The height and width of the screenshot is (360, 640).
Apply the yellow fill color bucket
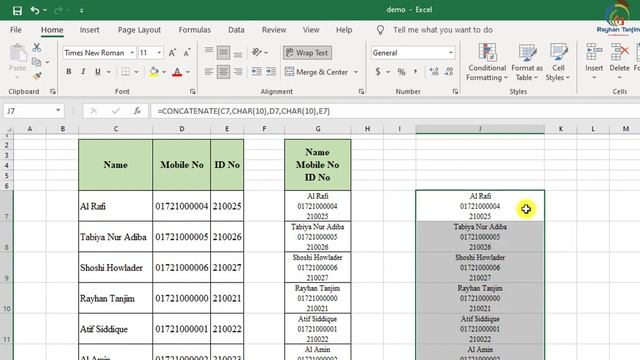point(154,72)
